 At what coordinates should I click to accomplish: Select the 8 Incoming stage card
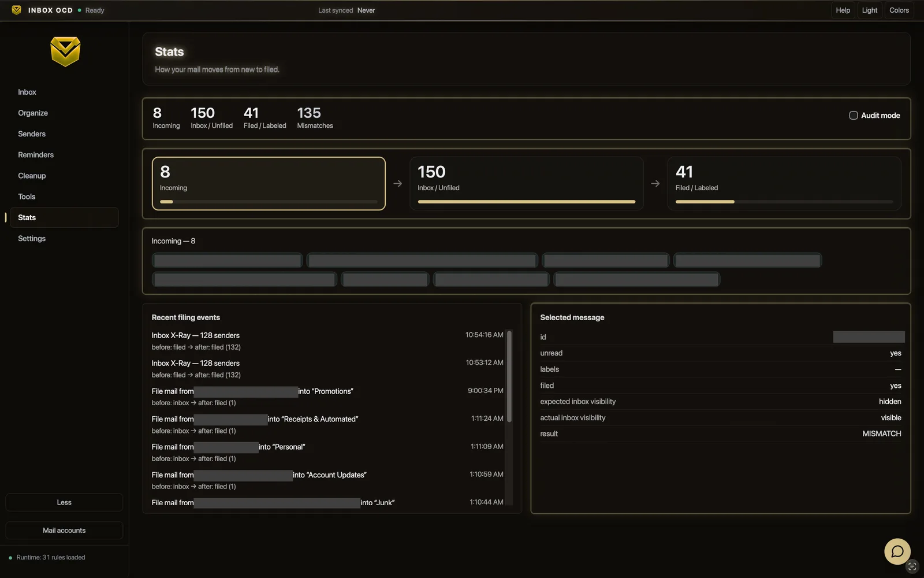click(x=269, y=183)
